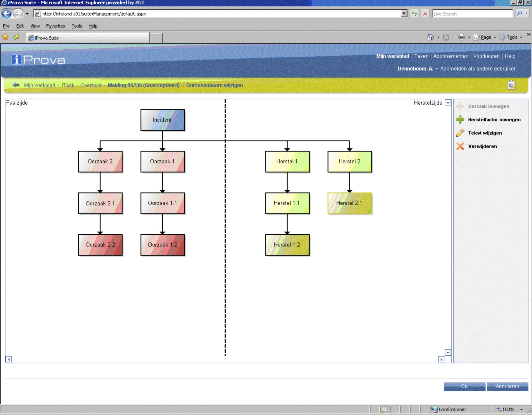Screen dimensions: 532x416
Task: Open the Favorites menu
Action: [55, 26]
